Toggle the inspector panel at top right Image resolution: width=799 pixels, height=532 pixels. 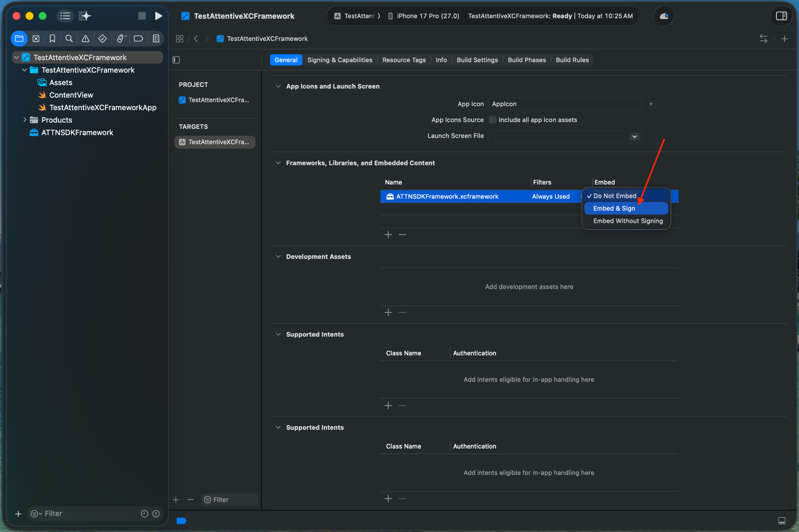coord(781,16)
